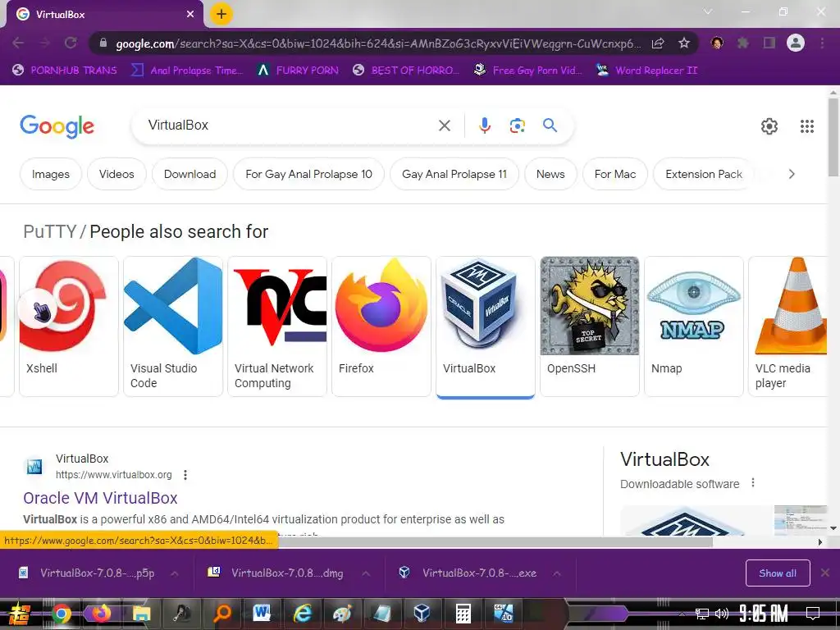This screenshot has width=840, height=630.
Task: Select the Download filter chip
Action: tap(189, 174)
